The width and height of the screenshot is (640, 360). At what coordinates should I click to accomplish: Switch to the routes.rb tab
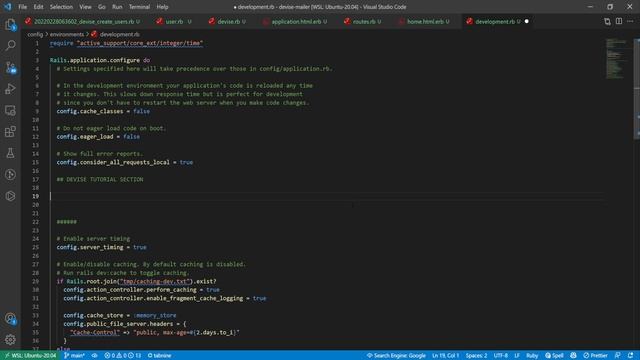coord(364,21)
